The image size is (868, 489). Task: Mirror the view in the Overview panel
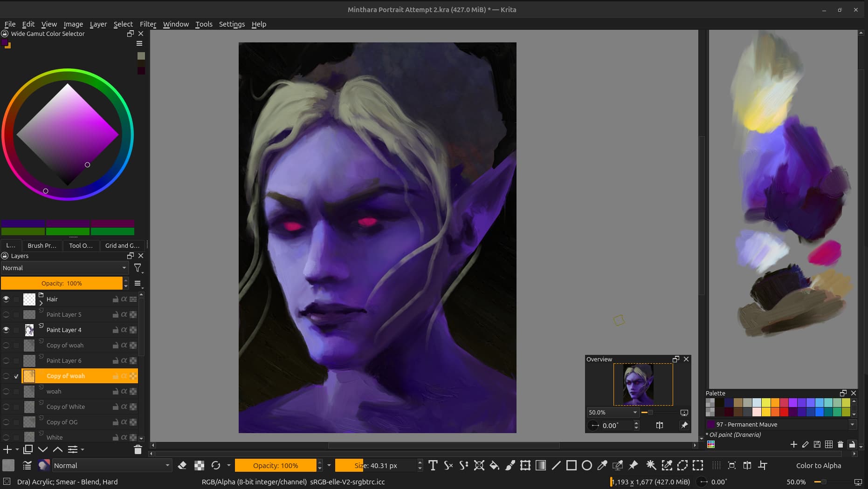pyautogui.click(x=659, y=425)
